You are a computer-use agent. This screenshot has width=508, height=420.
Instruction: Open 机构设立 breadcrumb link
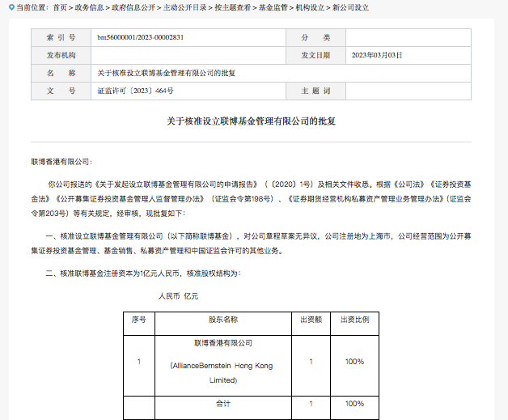[x=310, y=7]
